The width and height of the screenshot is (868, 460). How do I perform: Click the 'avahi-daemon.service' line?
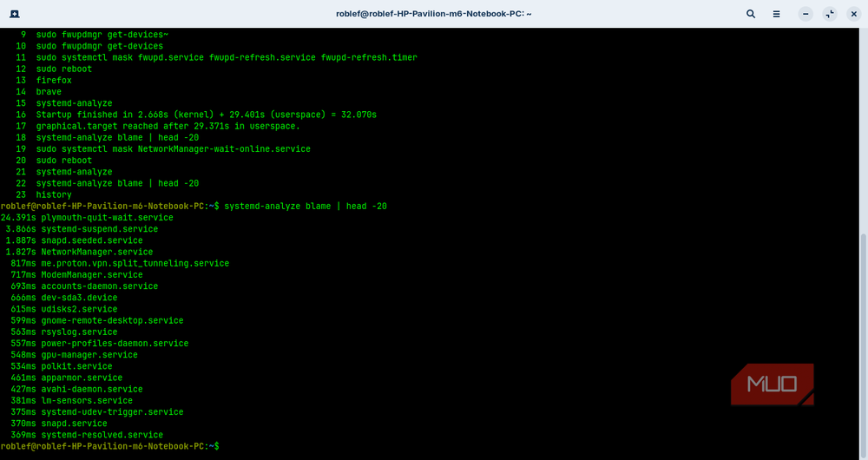click(x=76, y=389)
